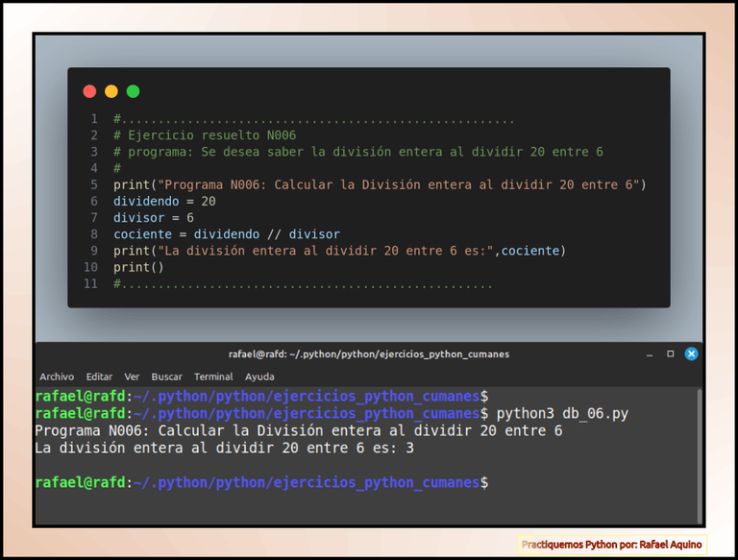Screen dimensions: 738x560
Task: Close the terminal with blue X button
Action: tap(691, 353)
